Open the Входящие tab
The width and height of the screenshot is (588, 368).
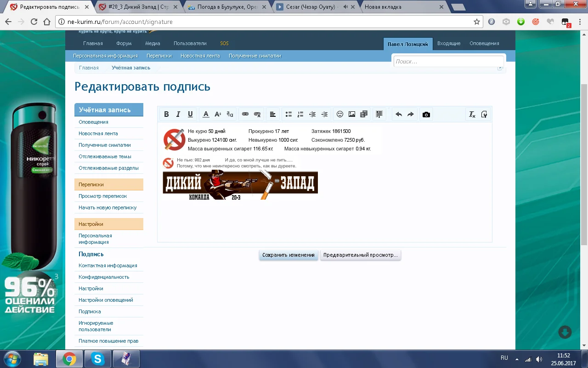449,43
